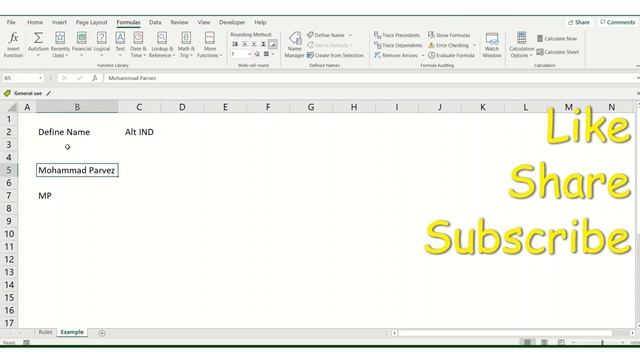Open the File menu
Viewport: 640px width, 360px height.
click(11, 22)
